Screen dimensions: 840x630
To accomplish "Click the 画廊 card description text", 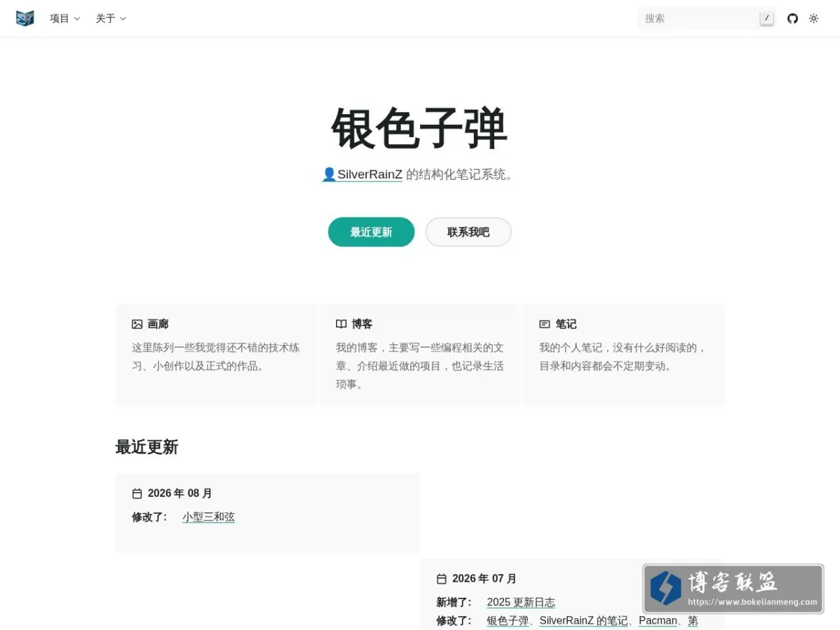I will click(216, 356).
